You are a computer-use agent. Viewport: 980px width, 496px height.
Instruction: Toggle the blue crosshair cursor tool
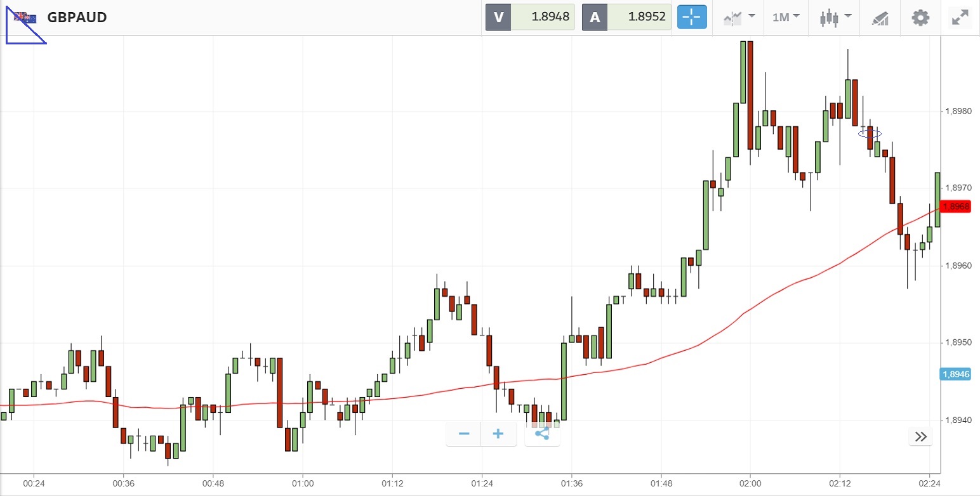coord(691,17)
